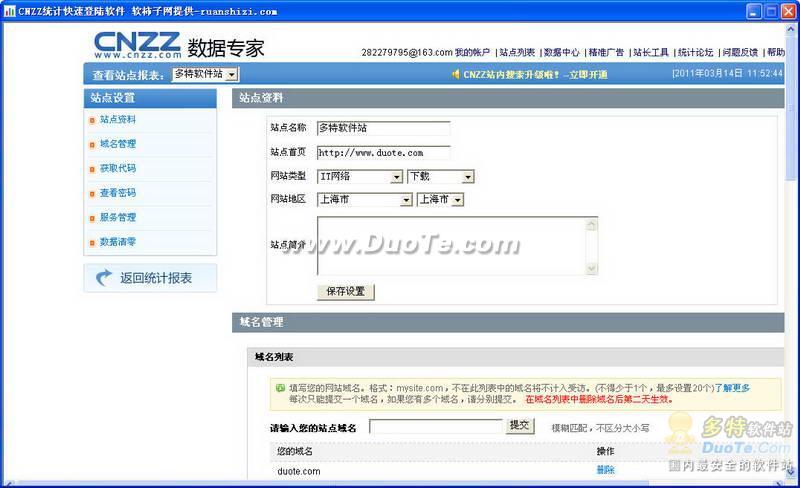Click the page scrollbar up arrow
Viewport: 800px width, 488px height.
tap(791, 30)
